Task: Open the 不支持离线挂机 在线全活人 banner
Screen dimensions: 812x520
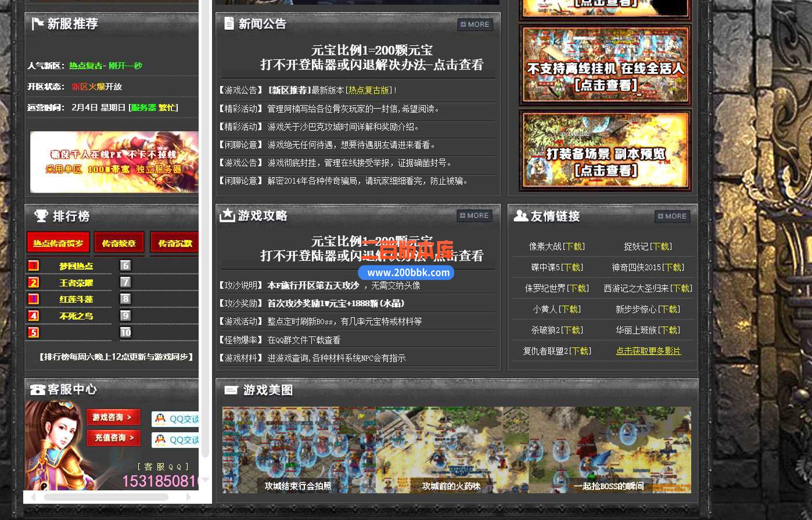Action: point(605,64)
